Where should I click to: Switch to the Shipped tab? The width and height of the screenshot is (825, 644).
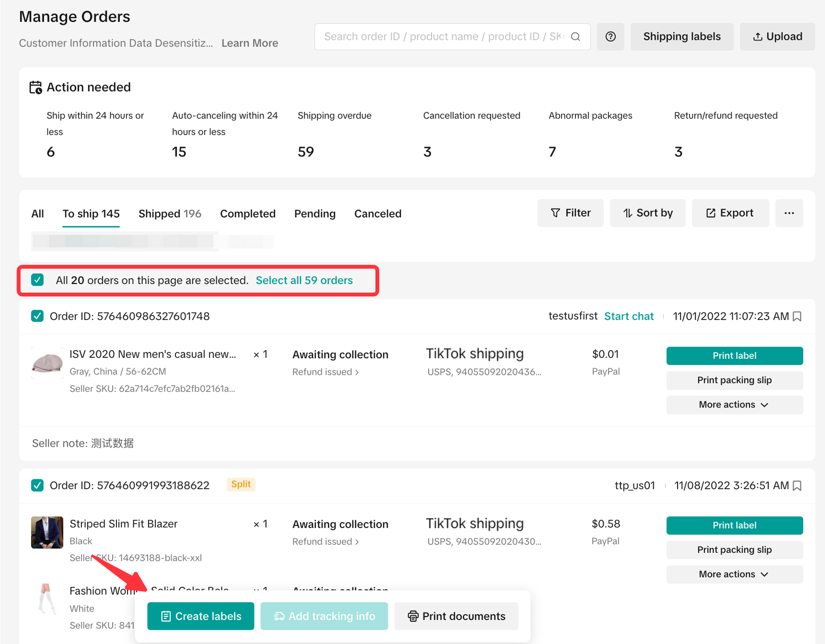tap(170, 214)
